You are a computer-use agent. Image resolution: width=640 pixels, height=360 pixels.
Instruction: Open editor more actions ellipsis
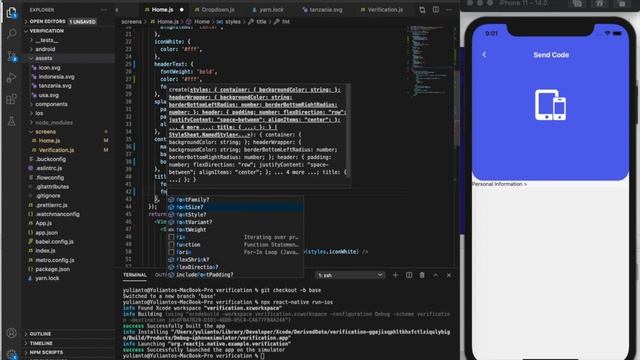coord(449,10)
